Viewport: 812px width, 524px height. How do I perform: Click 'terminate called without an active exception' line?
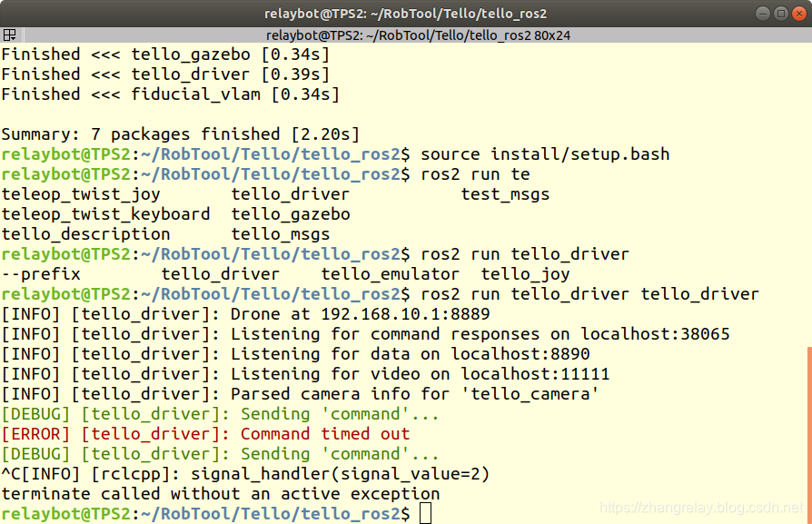pos(221,495)
